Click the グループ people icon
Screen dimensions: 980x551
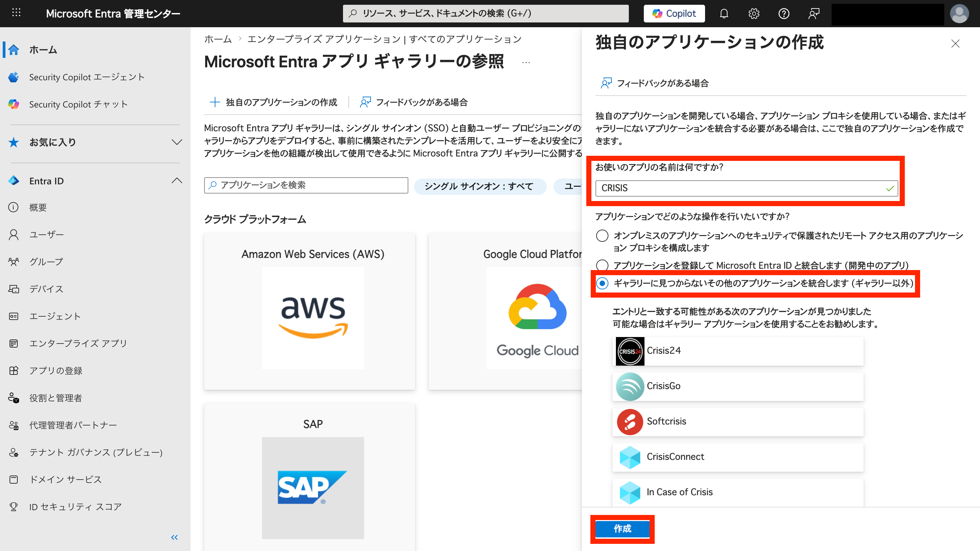(x=14, y=262)
